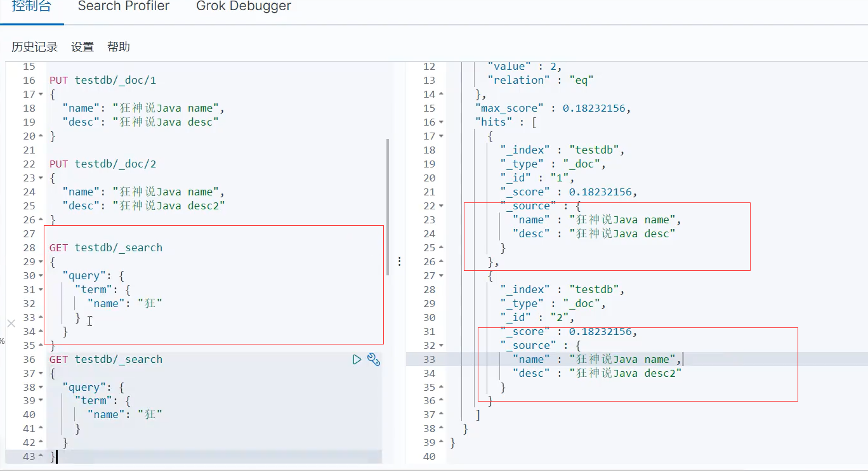Viewport: 868px width, 472px height.
Task: Click the "desc": "狂神说Java desc" line 19 in editor
Action: tap(141, 122)
